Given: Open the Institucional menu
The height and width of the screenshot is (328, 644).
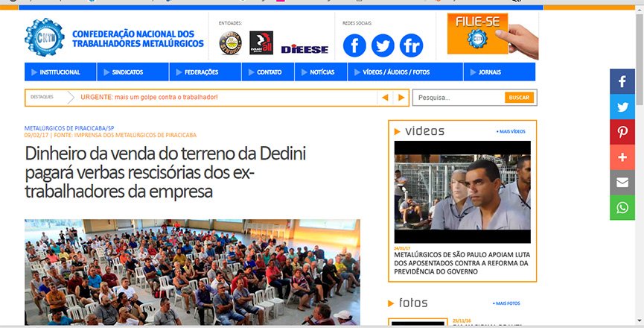Looking at the screenshot, I should [60, 72].
